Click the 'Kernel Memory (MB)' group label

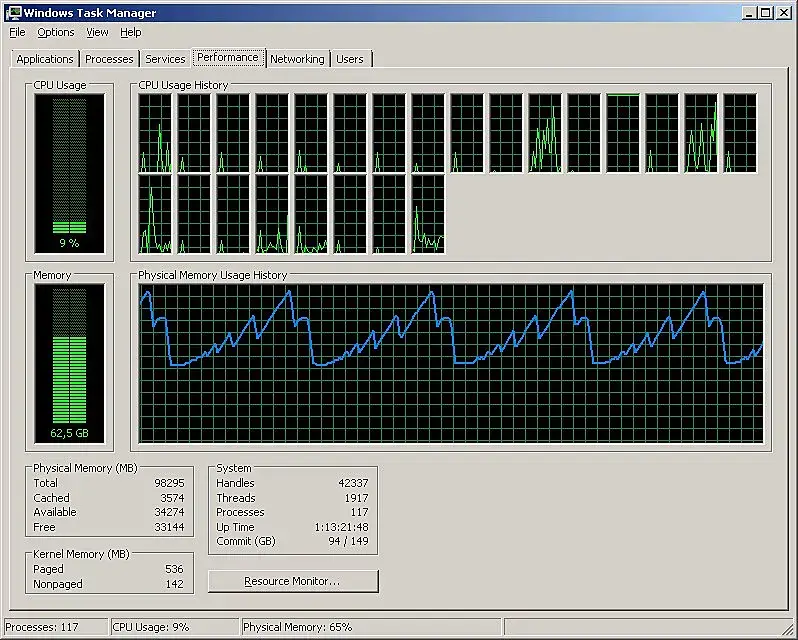pyautogui.click(x=81, y=554)
